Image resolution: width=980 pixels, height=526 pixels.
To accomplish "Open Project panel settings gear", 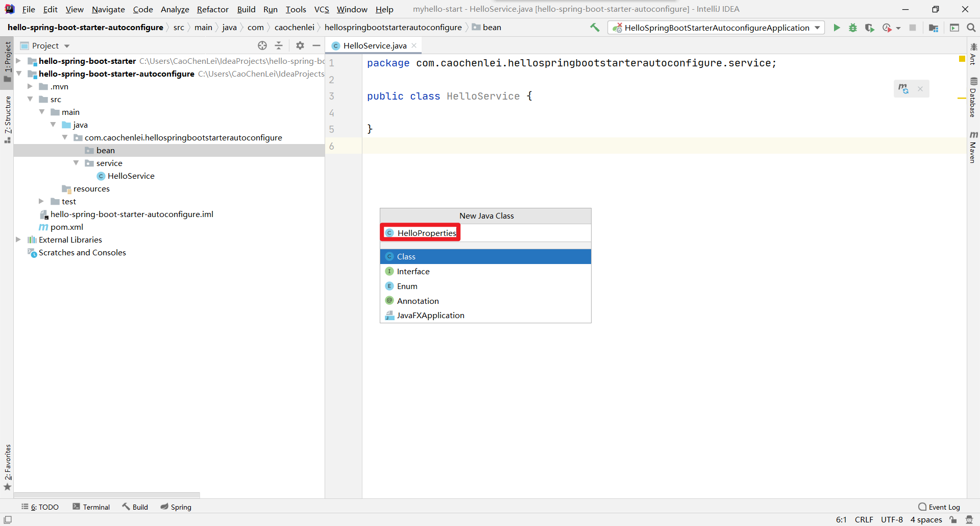I will [x=300, y=45].
